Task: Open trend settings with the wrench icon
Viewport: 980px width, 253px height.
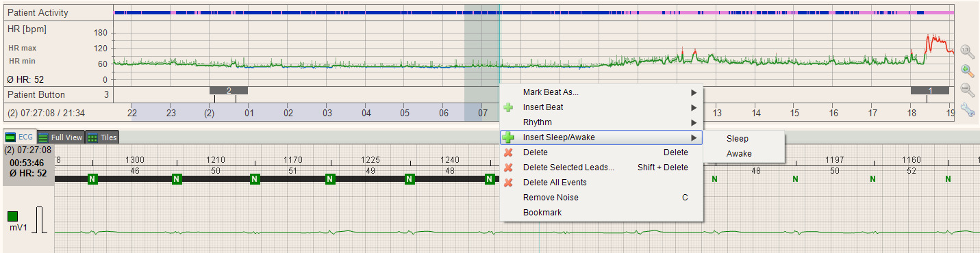Action: pyautogui.click(x=967, y=109)
